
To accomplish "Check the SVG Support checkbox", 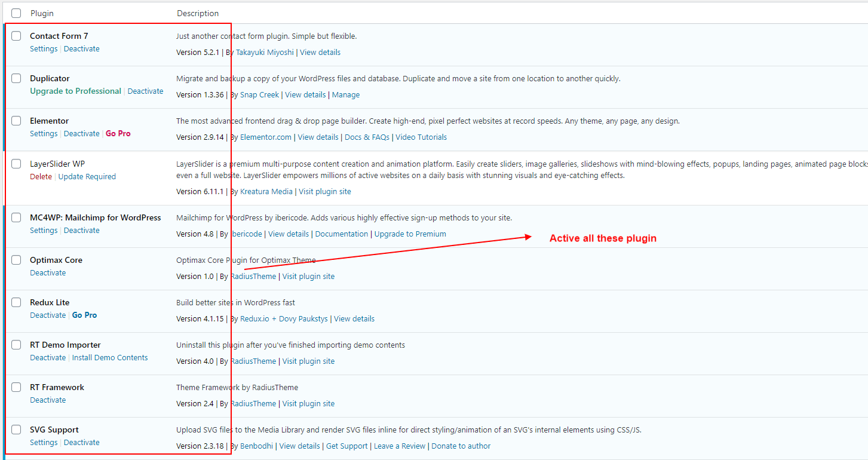I will [x=16, y=430].
